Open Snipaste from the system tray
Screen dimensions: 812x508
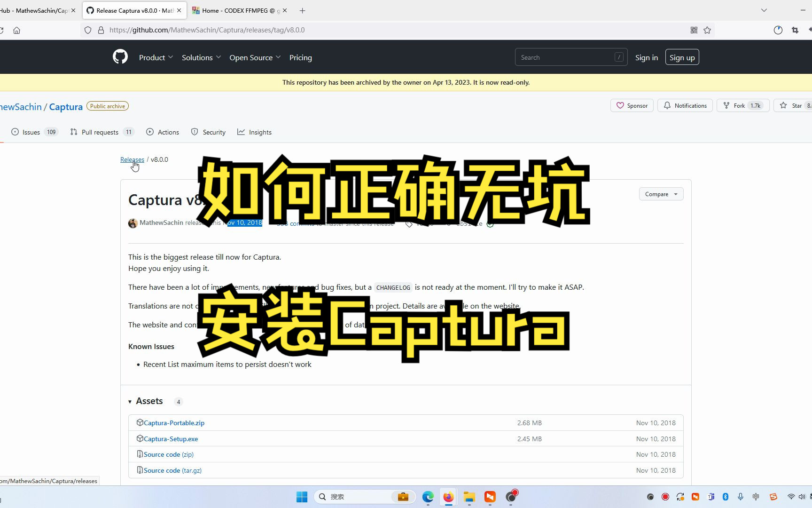pyautogui.click(x=773, y=497)
